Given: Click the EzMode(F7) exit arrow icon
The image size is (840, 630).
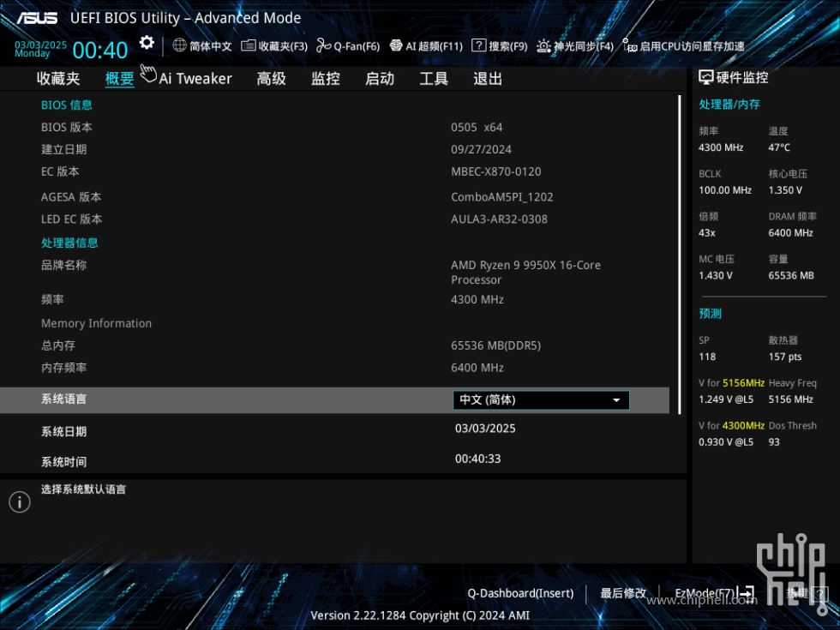Looking at the screenshot, I should pyautogui.click(x=747, y=593).
